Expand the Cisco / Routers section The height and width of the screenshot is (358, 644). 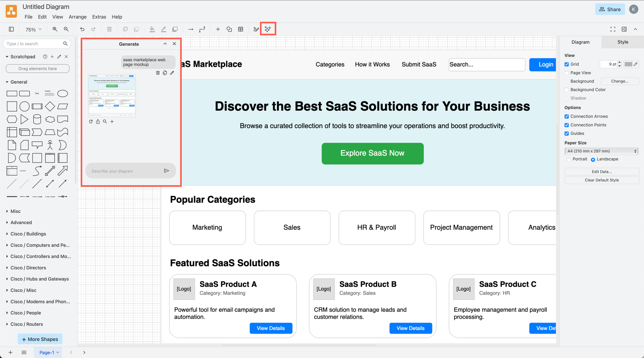tap(27, 324)
